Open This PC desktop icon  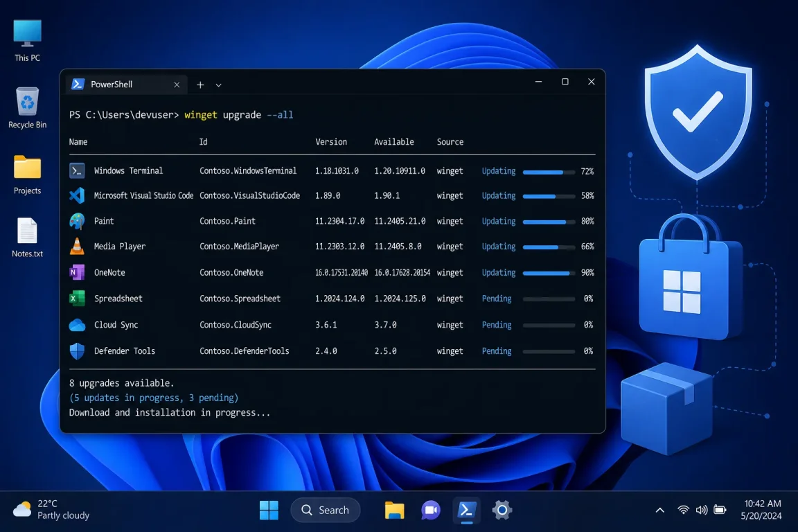(x=27, y=40)
